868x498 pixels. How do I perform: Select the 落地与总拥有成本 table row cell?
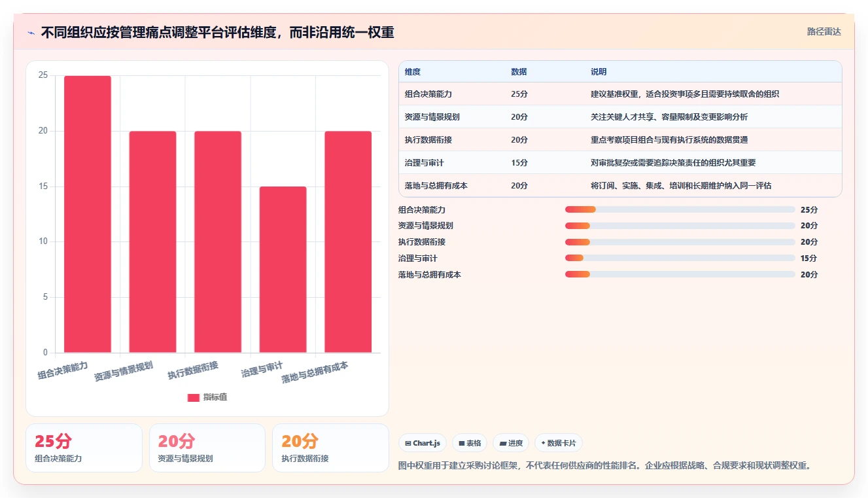436,186
